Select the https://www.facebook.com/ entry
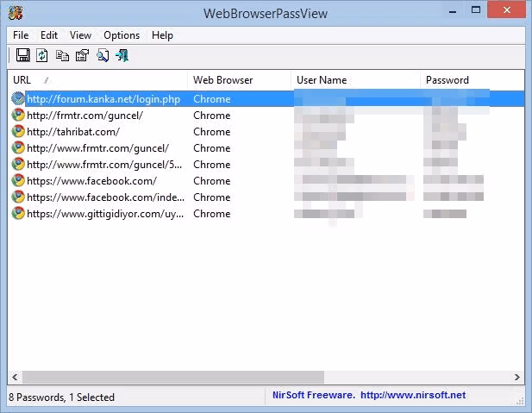The height and width of the screenshot is (413, 532). (x=91, y=181)
